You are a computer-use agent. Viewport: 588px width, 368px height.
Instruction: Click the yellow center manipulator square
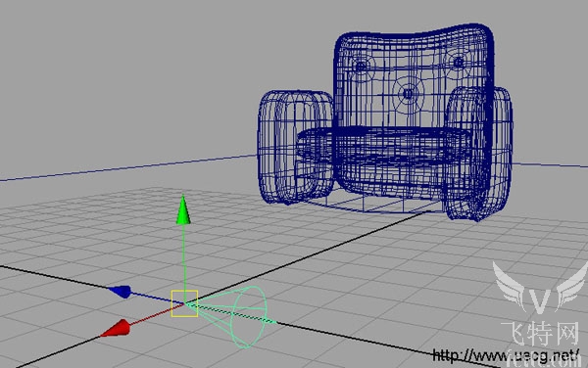click(x=184, y=303)
